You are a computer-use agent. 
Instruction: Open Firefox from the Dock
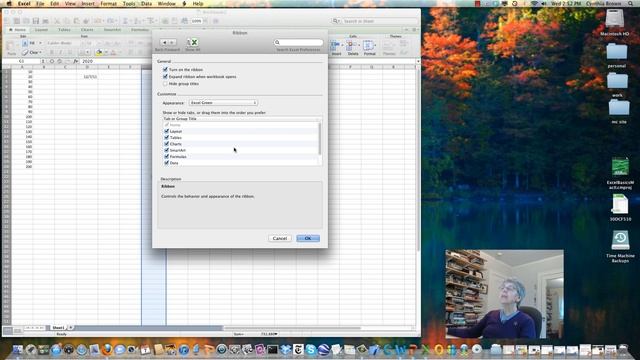coord(107,349)
